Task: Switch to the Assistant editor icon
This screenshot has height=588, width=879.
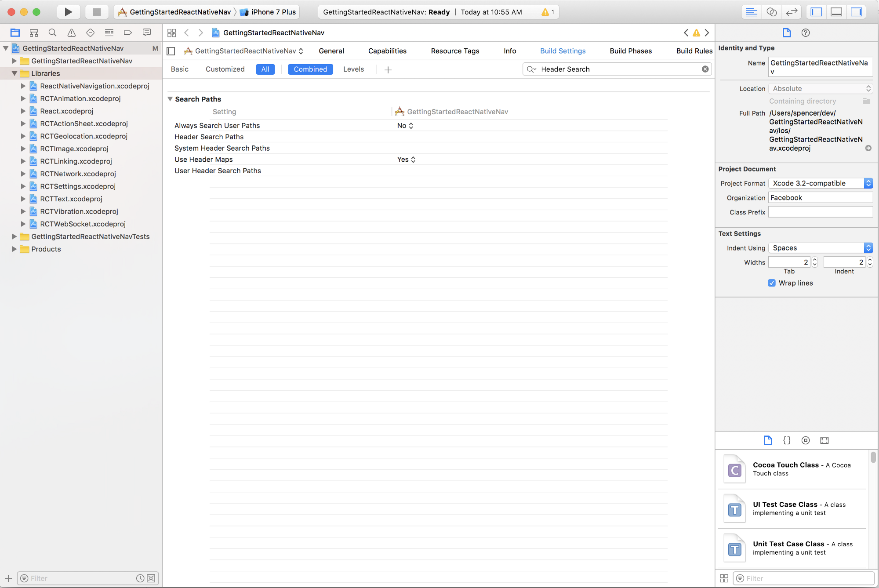Action: tap(771, 12)
